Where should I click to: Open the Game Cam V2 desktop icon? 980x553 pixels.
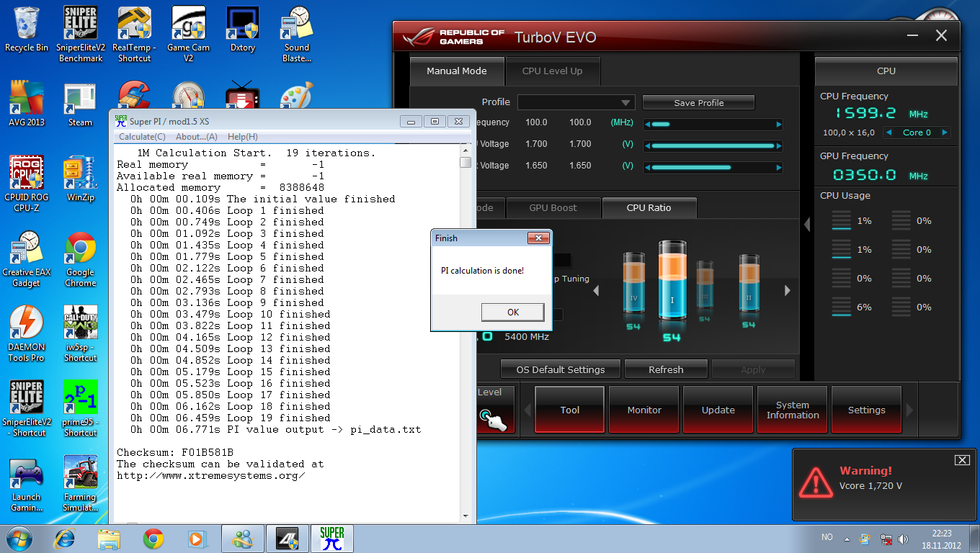click(188, 34)
